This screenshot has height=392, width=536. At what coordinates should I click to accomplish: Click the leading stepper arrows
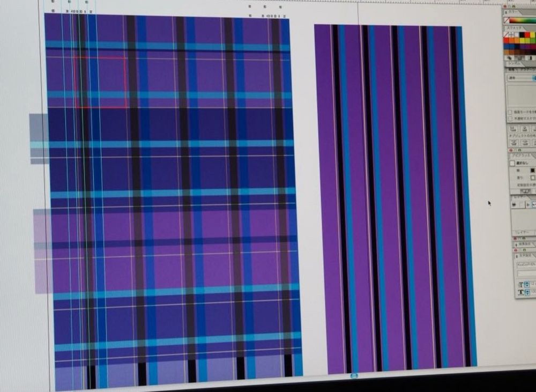[x=527, y=292]
